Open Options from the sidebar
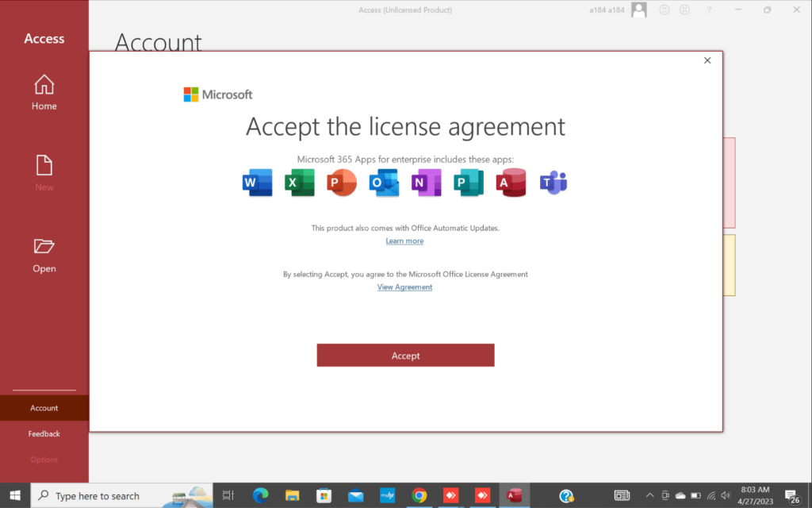 click(44, 459)
